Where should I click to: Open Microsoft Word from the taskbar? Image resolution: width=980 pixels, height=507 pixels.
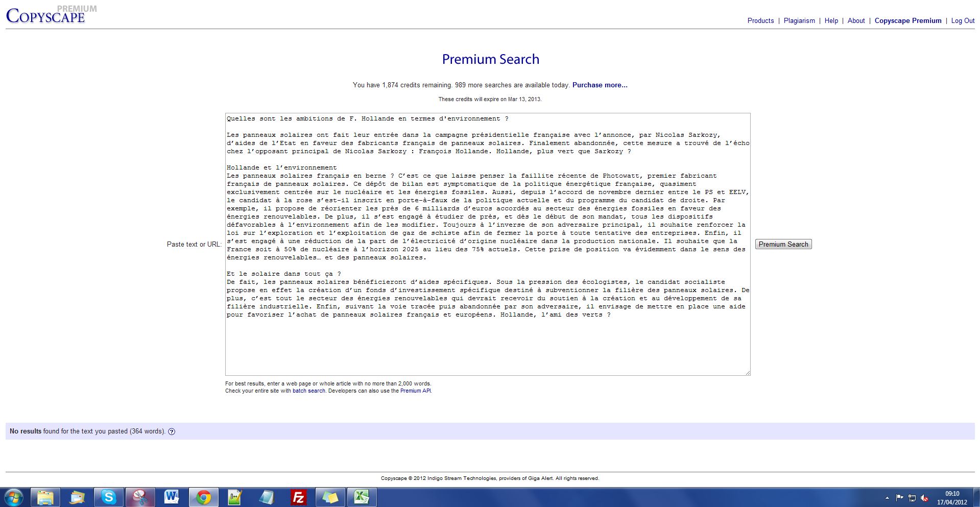(x=172, y=497)
